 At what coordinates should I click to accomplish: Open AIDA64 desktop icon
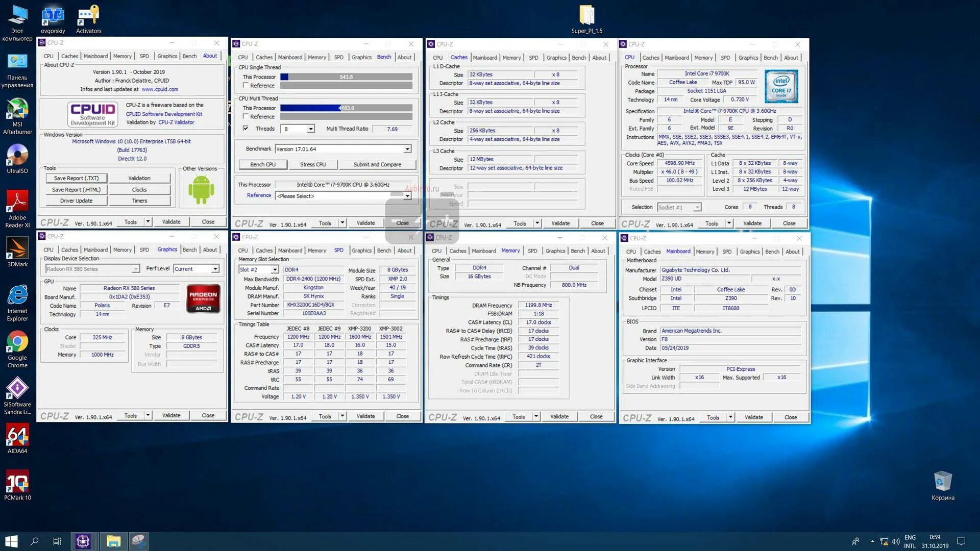(17, 439)
